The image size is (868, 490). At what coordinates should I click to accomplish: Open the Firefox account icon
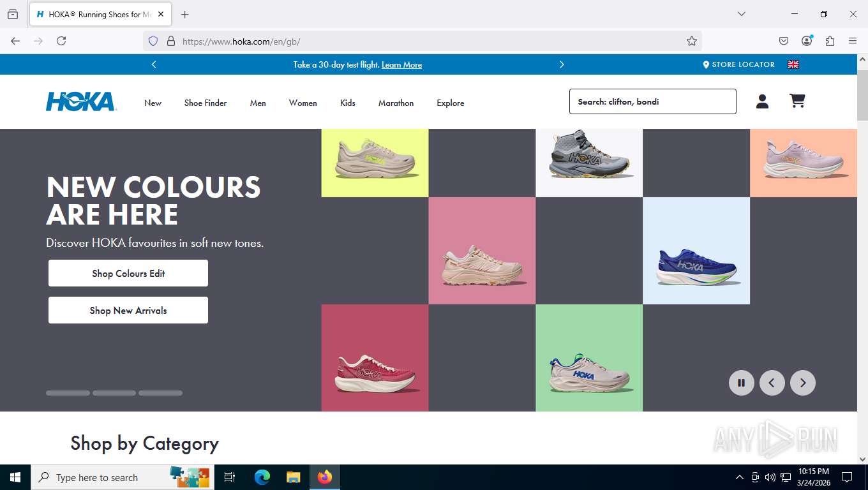807,41
